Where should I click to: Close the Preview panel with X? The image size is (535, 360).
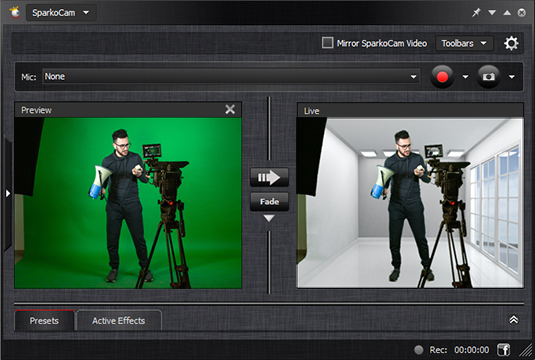pyautogui.click(x=230, y=110)
